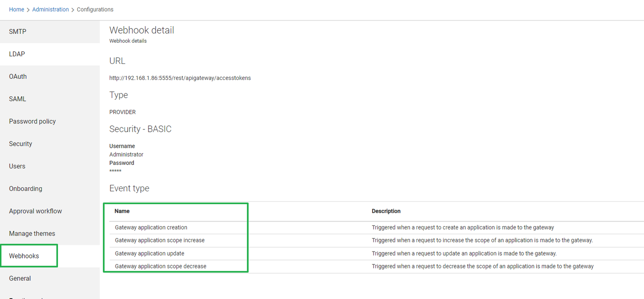Go to the Users configuration tab
Screen dimensions: 644x299
17,166
